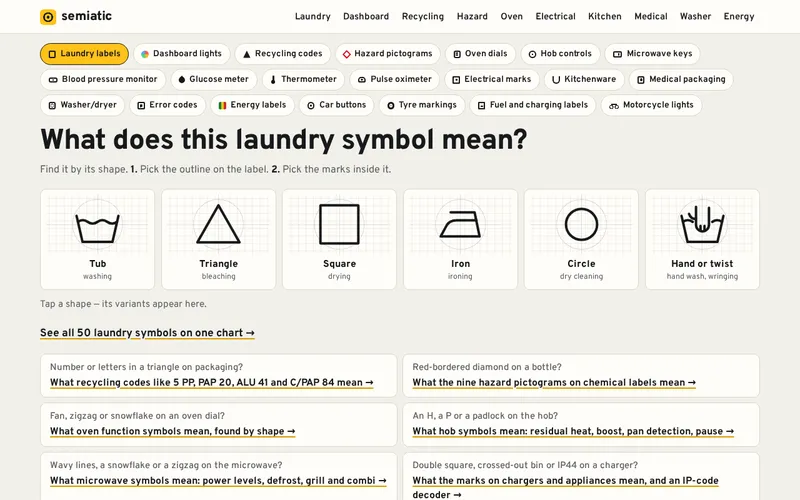Open the Tyre markings chip
Image resolution: width=800 pixels, height=500 pixels.
pos(422,105)
